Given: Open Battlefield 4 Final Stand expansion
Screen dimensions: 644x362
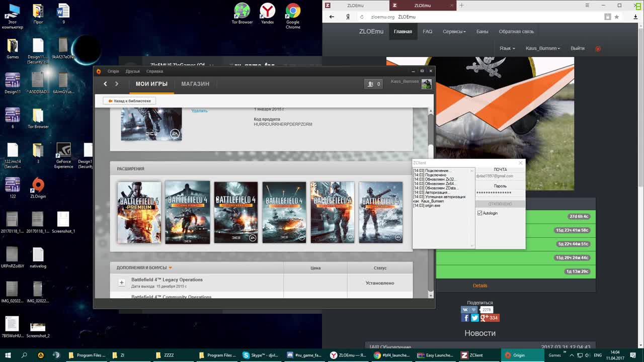Looking at the screenshot, I should (x=381, y=213).
